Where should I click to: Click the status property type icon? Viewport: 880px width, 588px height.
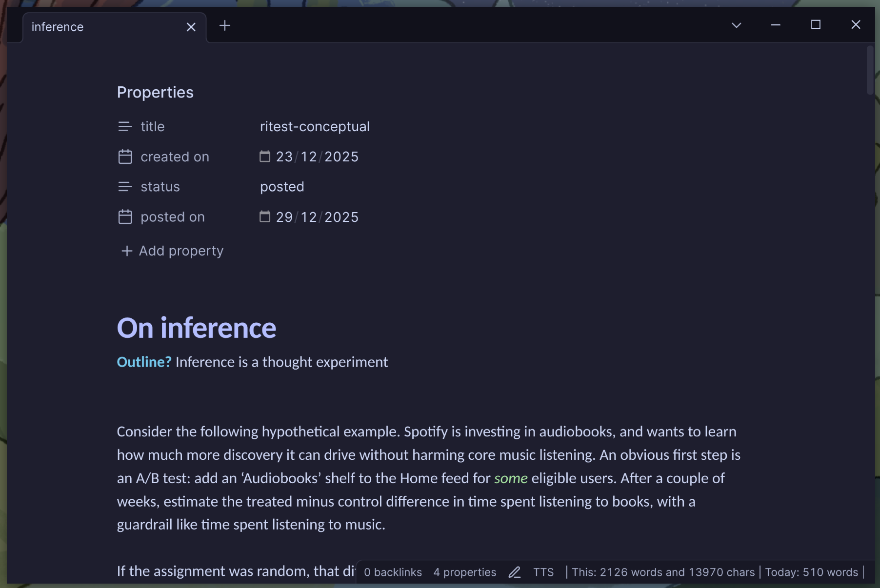click(125, 187)
